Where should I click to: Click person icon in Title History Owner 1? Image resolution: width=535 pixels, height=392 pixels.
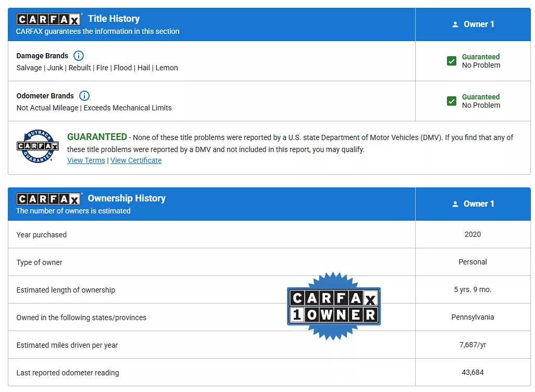click(x=455, y=24)
